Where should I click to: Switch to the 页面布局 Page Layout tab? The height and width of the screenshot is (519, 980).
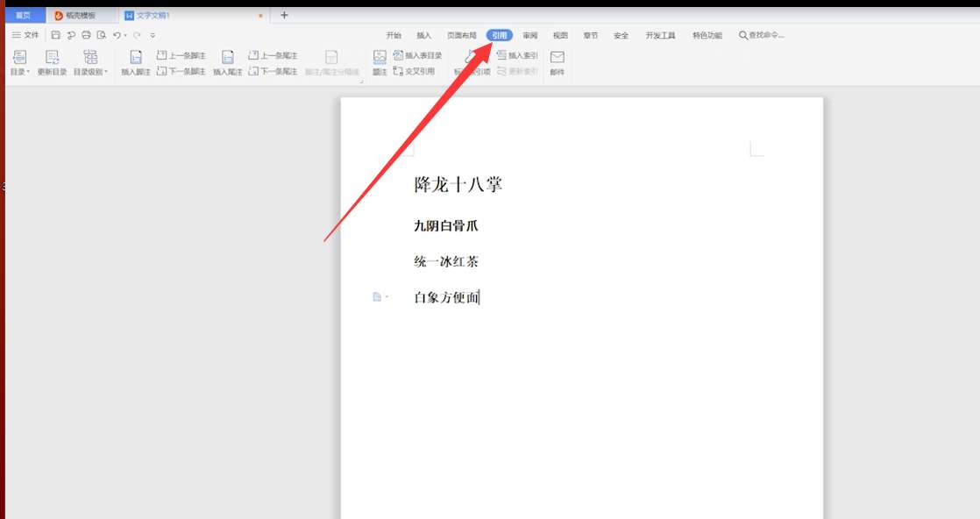pyautogui.click(x=462, y=36)
